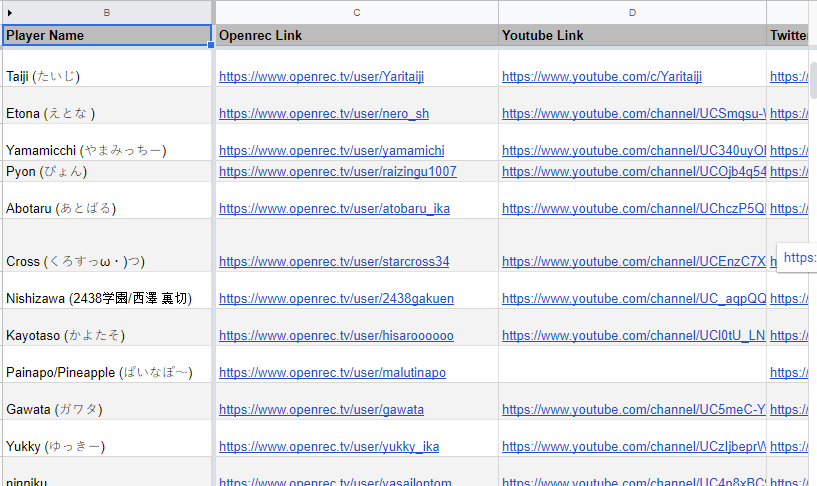The width and height of the screenshot is (817, 486).
Task: Select the Yukky player name cell
Action: pos(107,438)
